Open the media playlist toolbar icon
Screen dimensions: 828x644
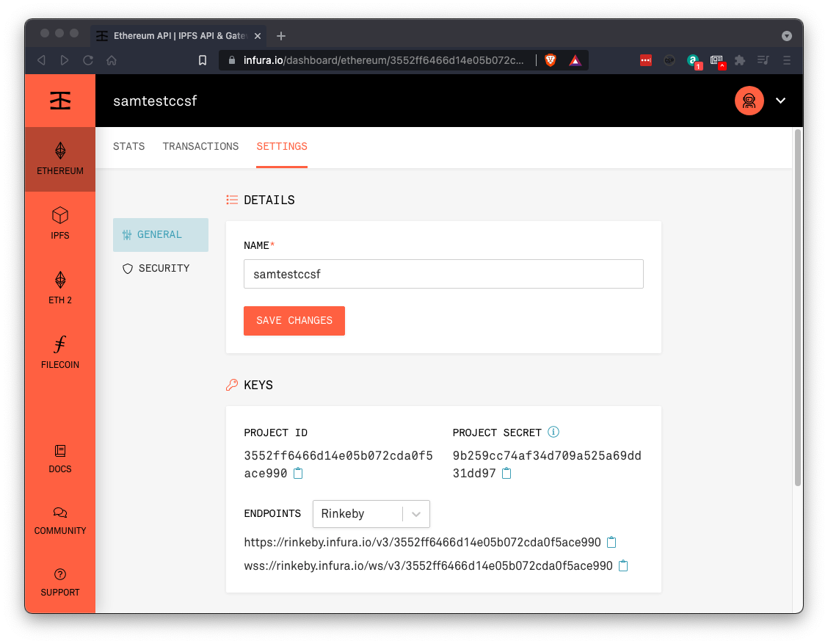[763, 60]
